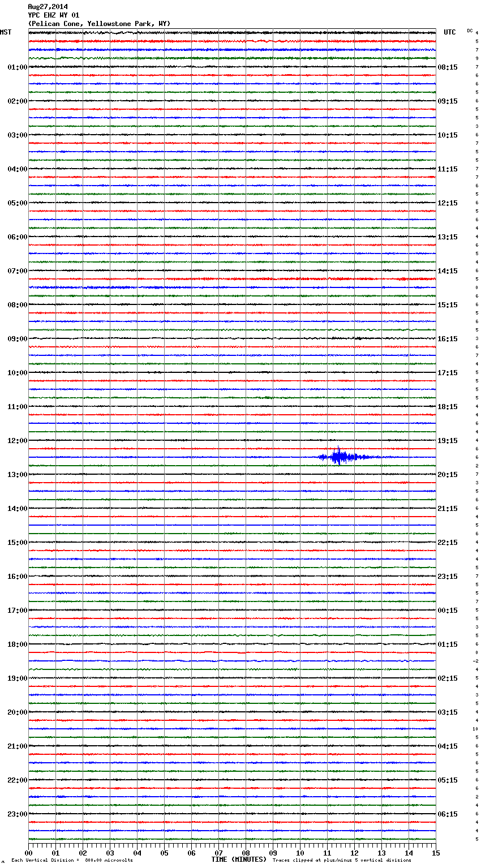Select the YPC EHZ WY 01 station title
The height and width of the screenshot is (868, 481).
point(54,15)
